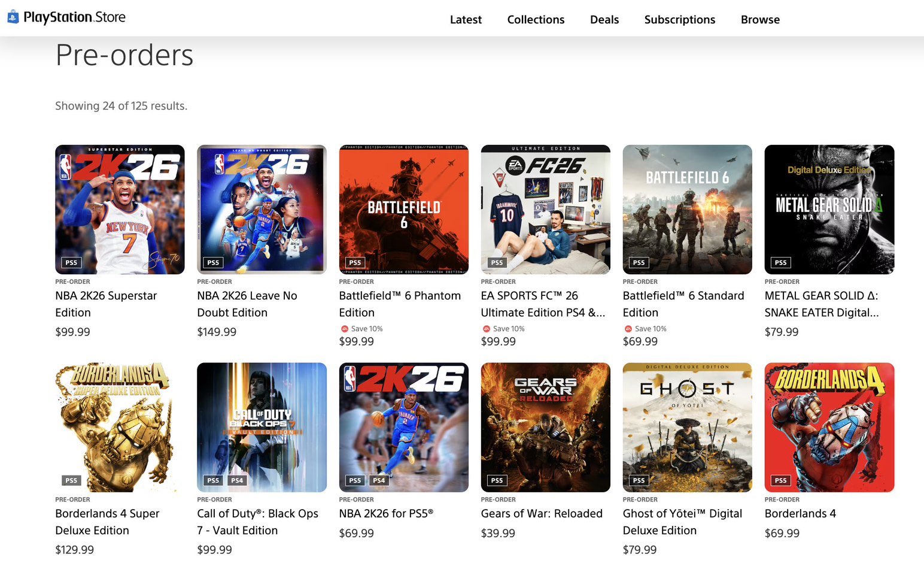
Task: Click the $39.99 price under Gears of War
Action: click(498, 533)
